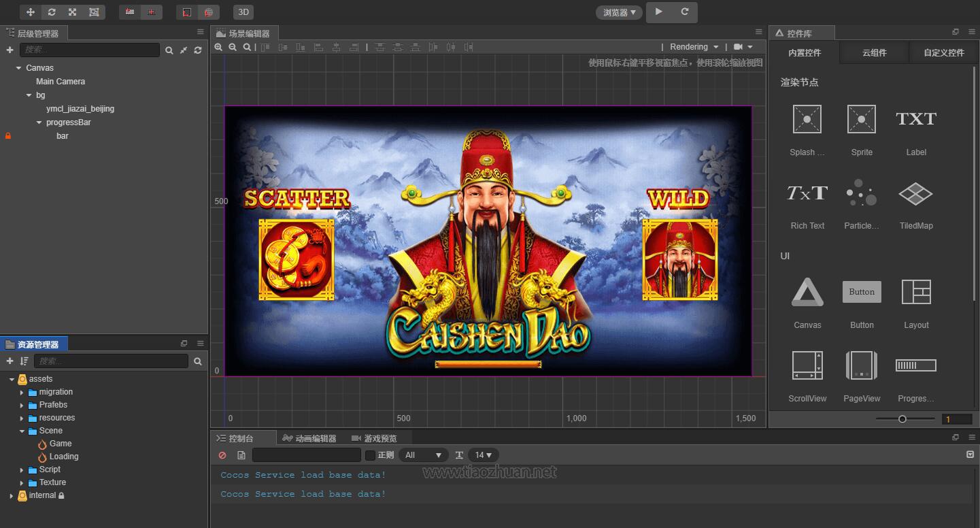Image resolution: width=980 pixels, height=528 pixels.
Task: Add an asset with plus button
Action: (10, 361)
